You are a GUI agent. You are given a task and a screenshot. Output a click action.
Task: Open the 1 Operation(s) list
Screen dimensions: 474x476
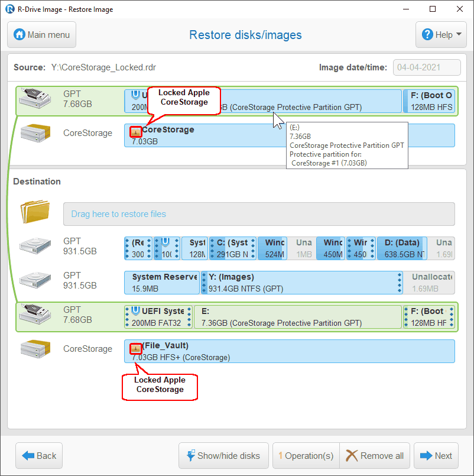coord(306,456)
